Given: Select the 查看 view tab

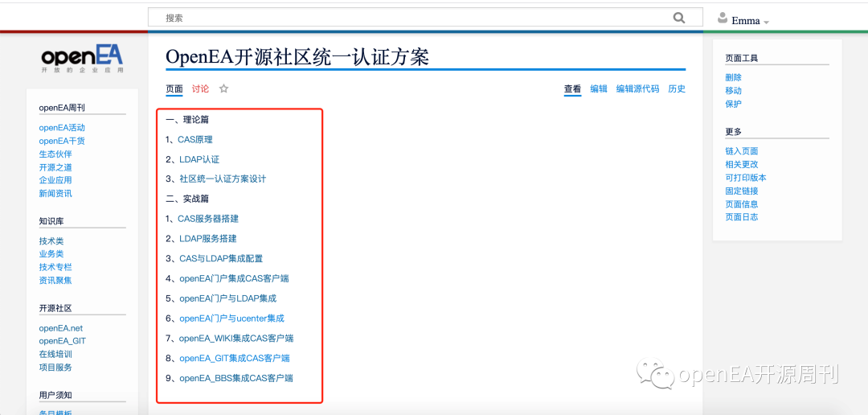Looking at the screenshot, I should point(572,88).
